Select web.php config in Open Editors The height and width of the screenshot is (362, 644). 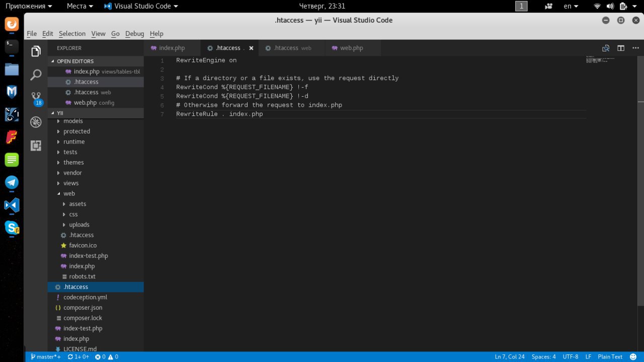[x=96, y=103]
